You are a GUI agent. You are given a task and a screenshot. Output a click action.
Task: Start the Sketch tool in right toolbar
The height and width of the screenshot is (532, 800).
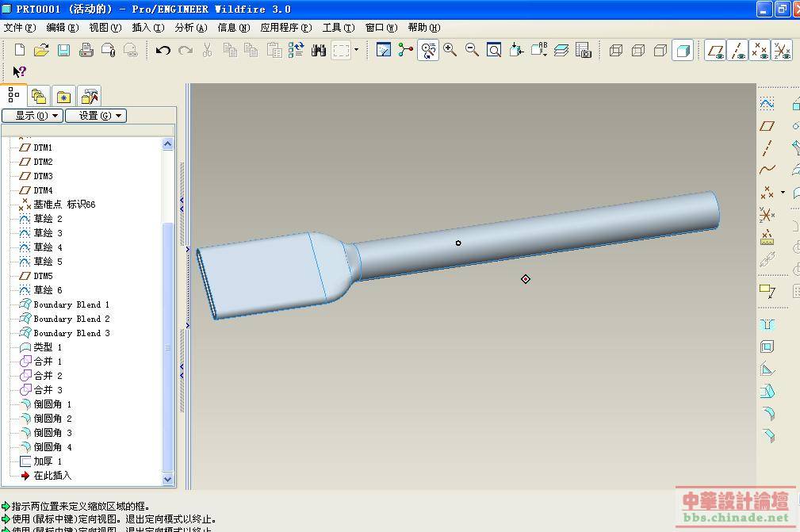pos(767,104)
